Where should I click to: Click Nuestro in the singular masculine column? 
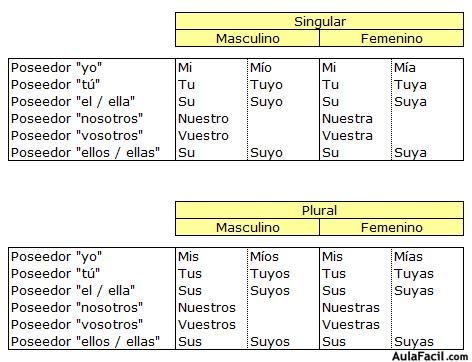click(203, 119)
